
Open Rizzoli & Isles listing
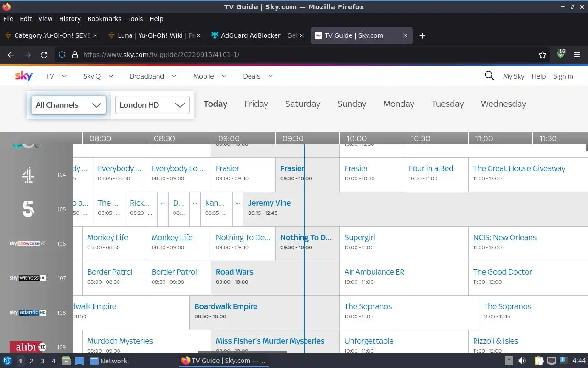click(528, 342)
